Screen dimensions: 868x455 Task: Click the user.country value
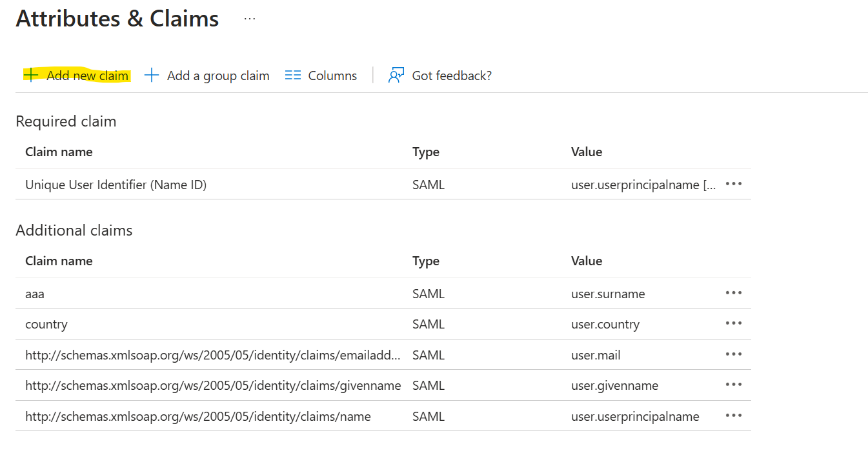pyautogui.click(x=605, y=325)
